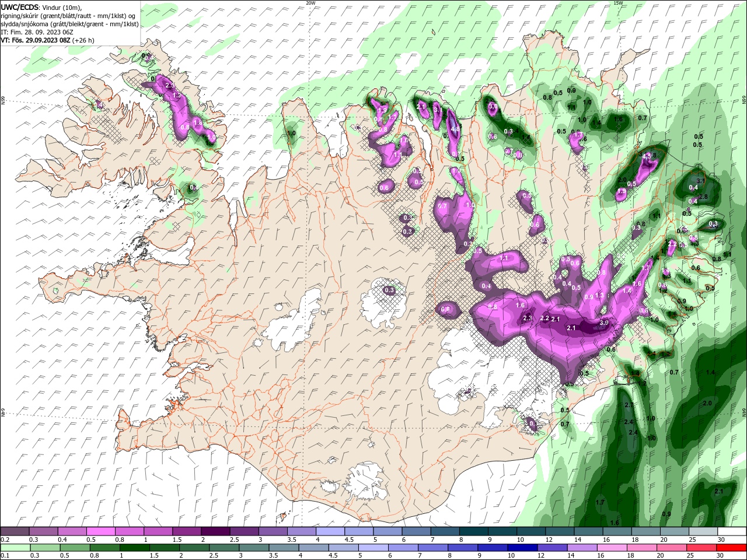Screen dimensions: 747x560
Task: Pick the 0.2–0.3 swatch in snow legend row
Action: tap(15, 531)
